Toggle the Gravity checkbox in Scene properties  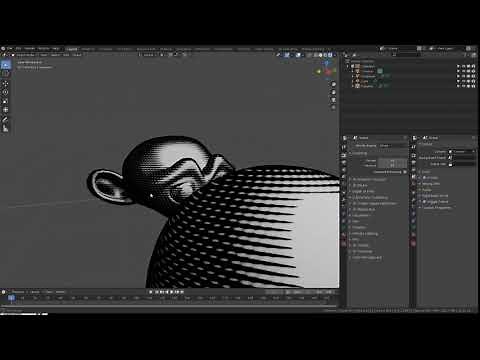tap(425, 178)
